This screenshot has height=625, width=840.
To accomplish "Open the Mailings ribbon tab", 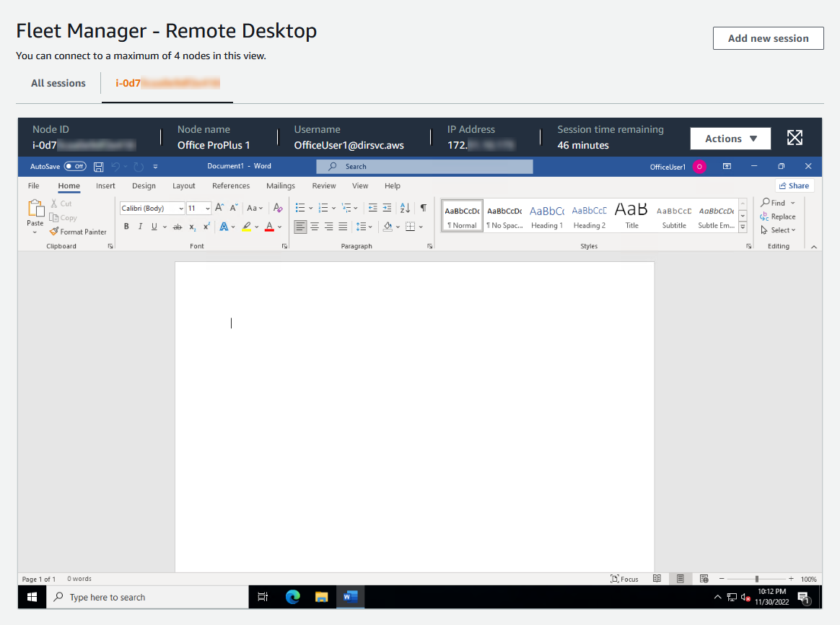I will tap(280, 185).
